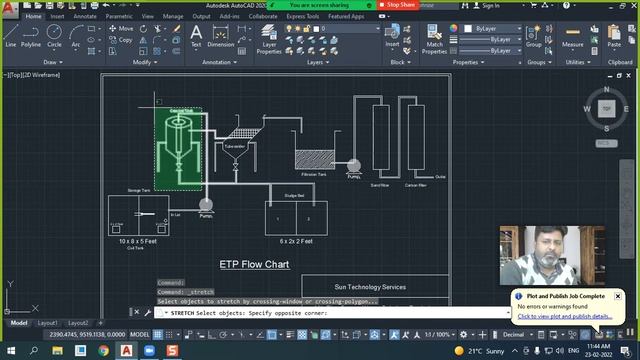This screenshot has height=360, width=640.
Task: Toggle object snap in status bar
Action: [x=271, y=335]
